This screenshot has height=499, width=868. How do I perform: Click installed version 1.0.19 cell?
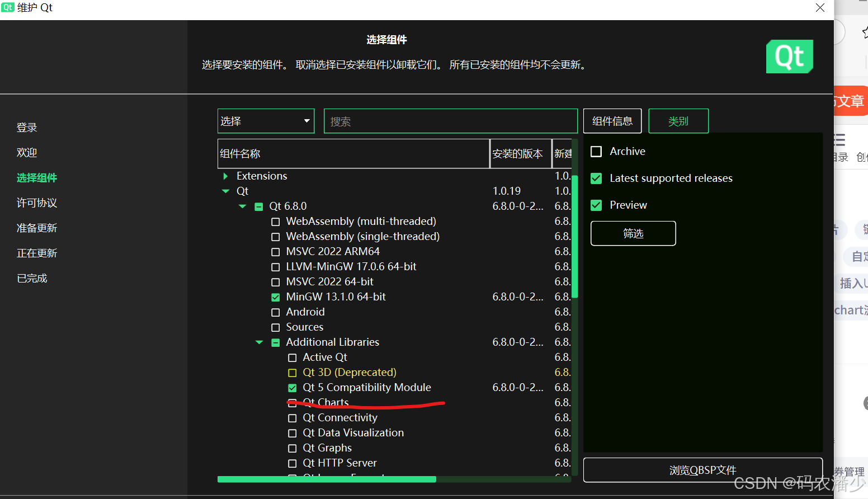tap(507, 191)
